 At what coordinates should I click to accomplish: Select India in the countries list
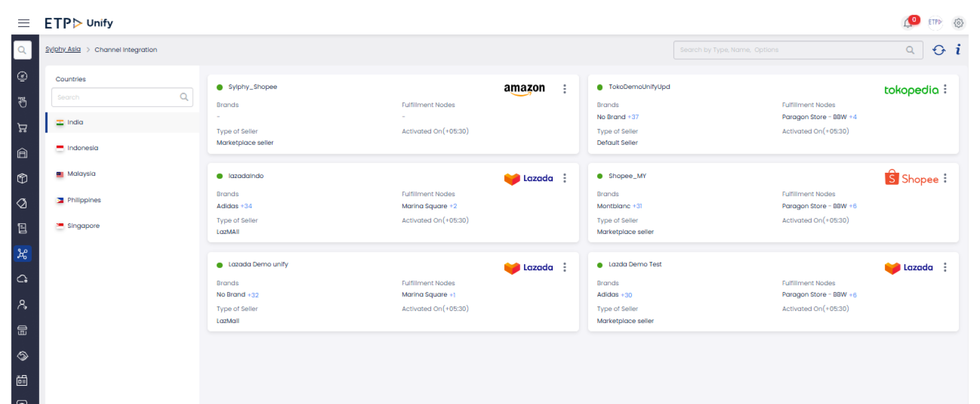pyautogui.click(x=122, y=123)
